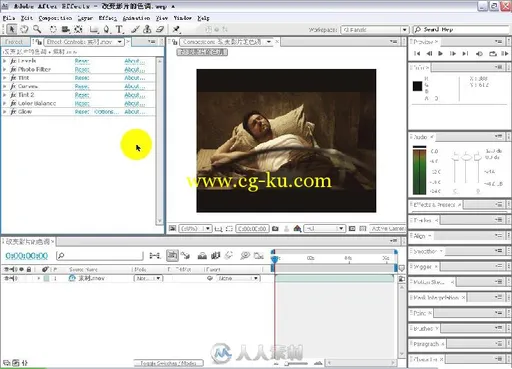Select the Pan Behind anchor point tool

tap(78, 29)
